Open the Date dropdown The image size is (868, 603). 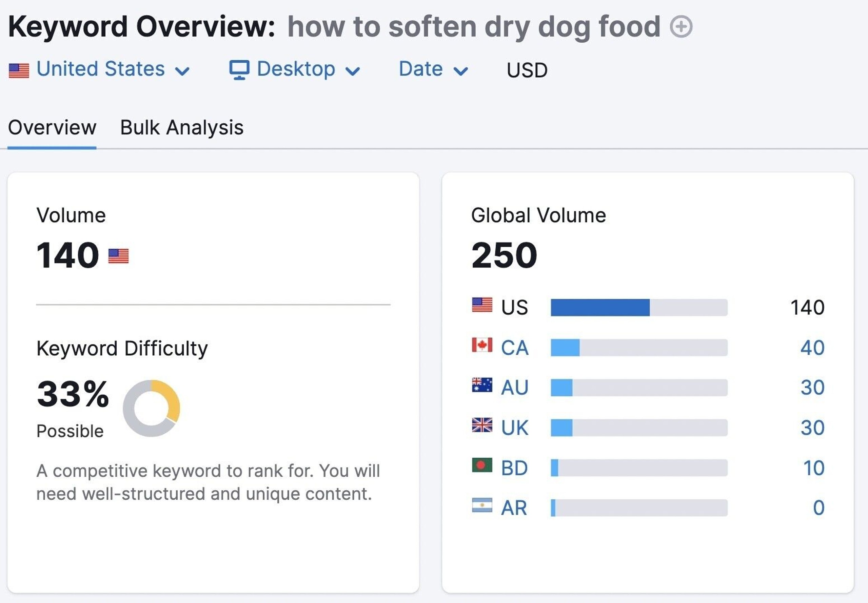(x=433, y=69)
